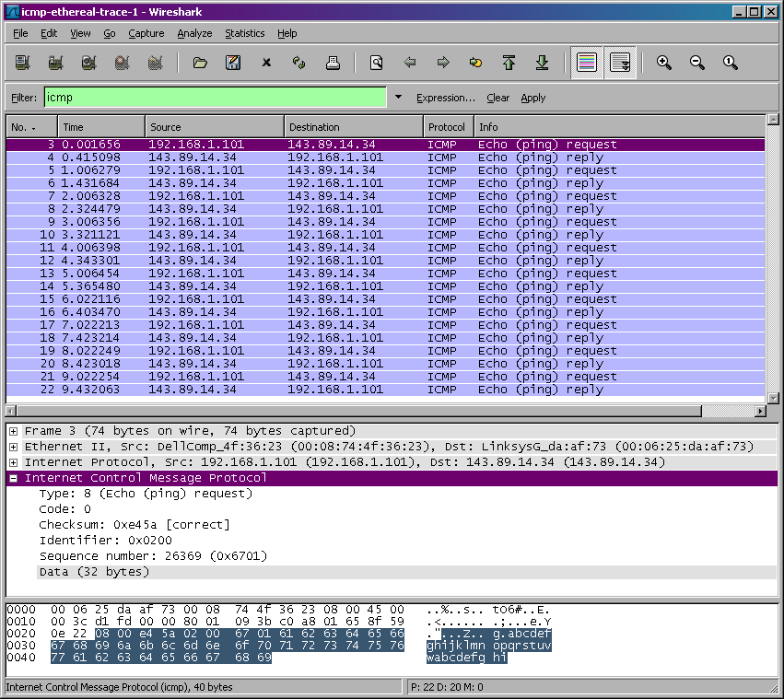
Task: Click the start capture toolbar icon
Action: point(88,63)
